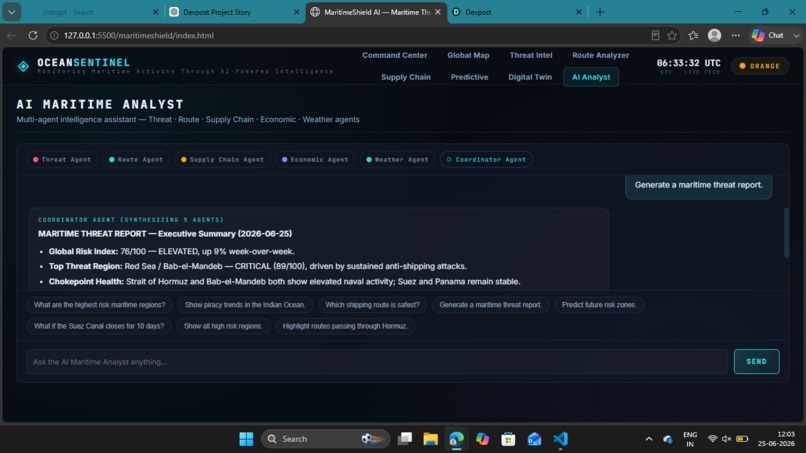Toggle the Weather Agent chip
Viewport: 806px width, 453px height.
(397, 160)
